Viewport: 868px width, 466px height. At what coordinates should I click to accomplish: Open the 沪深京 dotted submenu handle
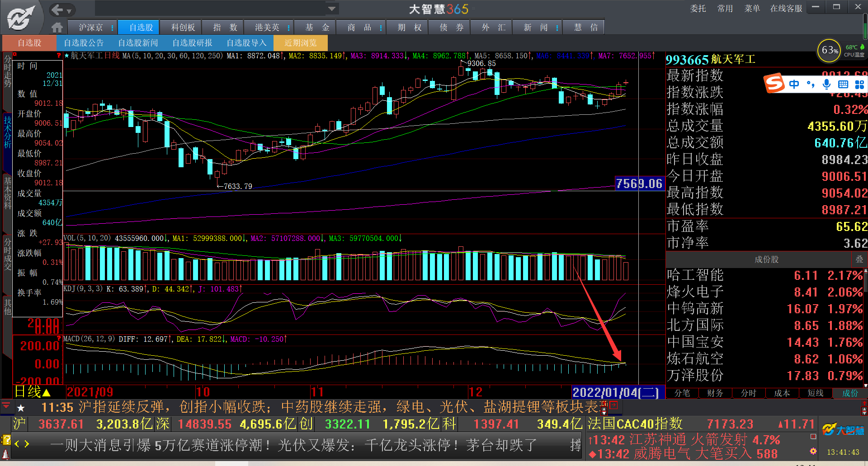[x=113, y=28]
